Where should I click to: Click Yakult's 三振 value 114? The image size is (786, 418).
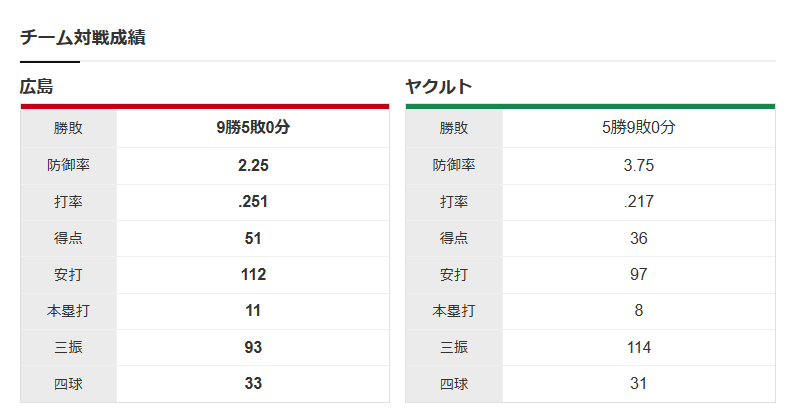point(638,347)
